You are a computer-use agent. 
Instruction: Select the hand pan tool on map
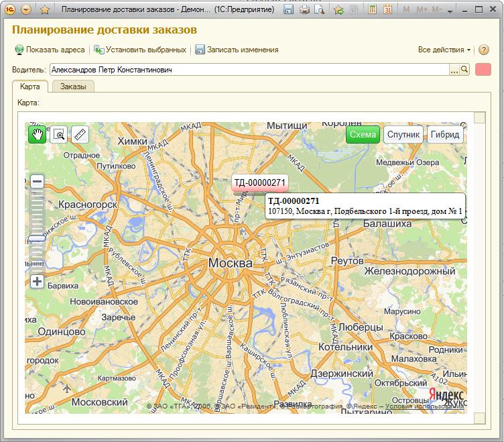(38, 134)
